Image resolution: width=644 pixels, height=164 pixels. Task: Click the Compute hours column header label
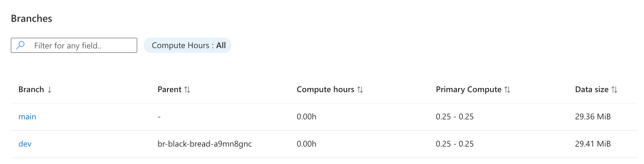(325, 90)
